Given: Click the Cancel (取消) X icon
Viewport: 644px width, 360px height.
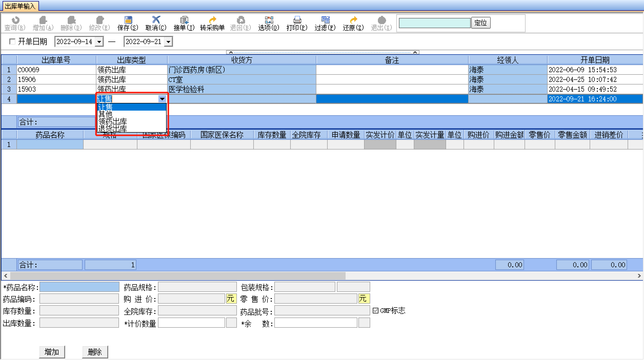Looking at the screenshot, I should 156,20.
